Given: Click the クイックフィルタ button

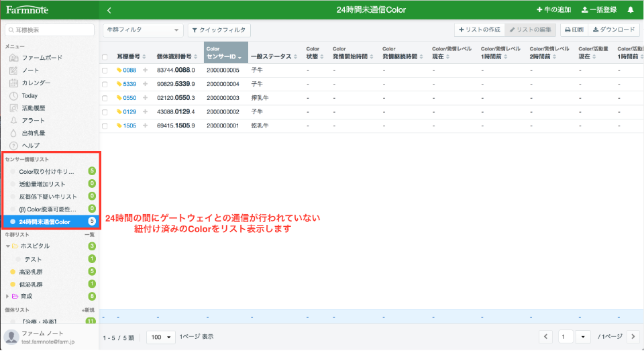Looking at the screenshot, I should [219, 30].
